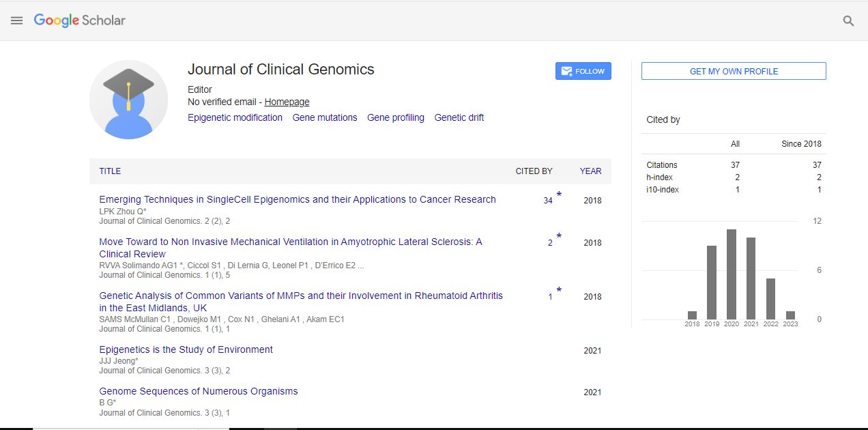Select the Epigenetic modification topic
The height and width of the screenshot is (430, 868).
235,117
